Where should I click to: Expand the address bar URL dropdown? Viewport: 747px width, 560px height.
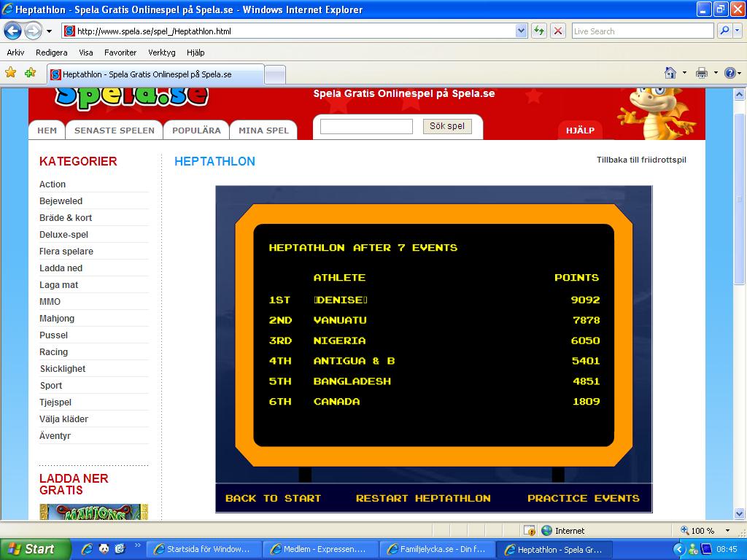point(521,31)
